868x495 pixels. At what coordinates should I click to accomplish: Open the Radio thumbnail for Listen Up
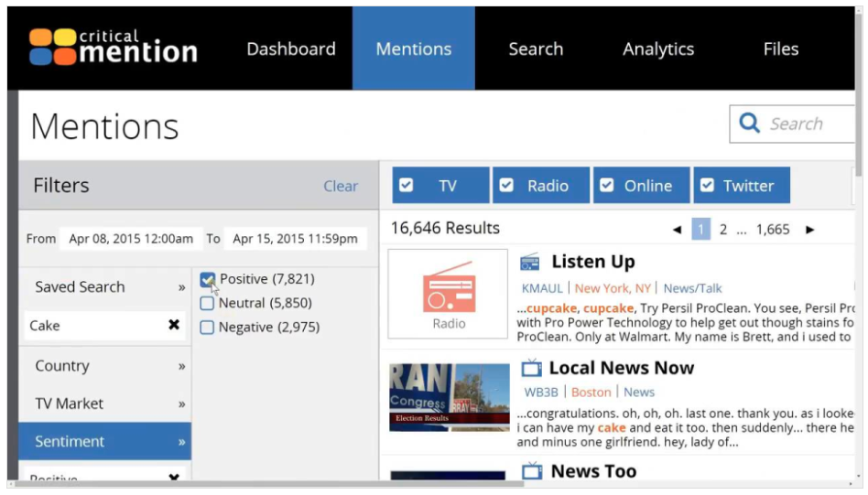(448, 294)
